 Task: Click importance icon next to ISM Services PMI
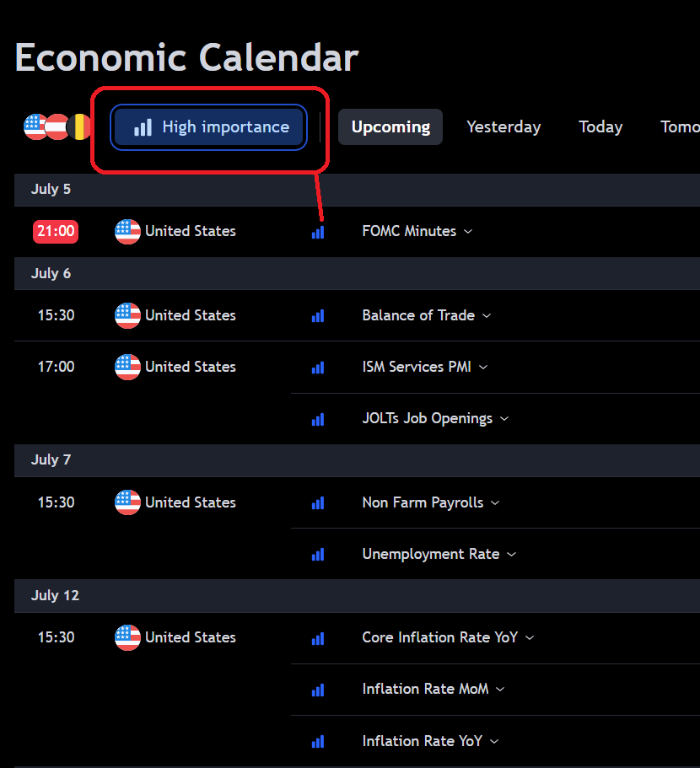pos(318,368)
